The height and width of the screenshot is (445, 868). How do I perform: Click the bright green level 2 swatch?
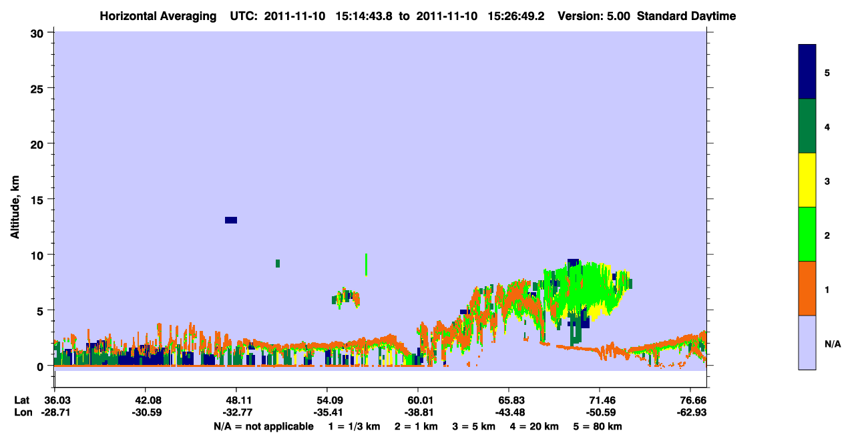point(807,234)
